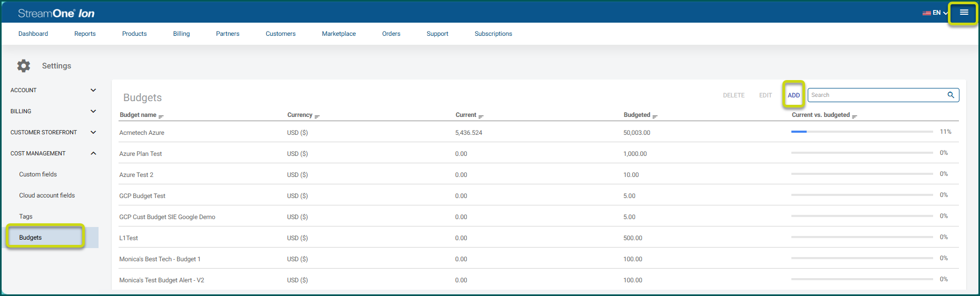Select Tags in sidebar
980x296 pixels.
pyautogui.click(x=26, y=216)
